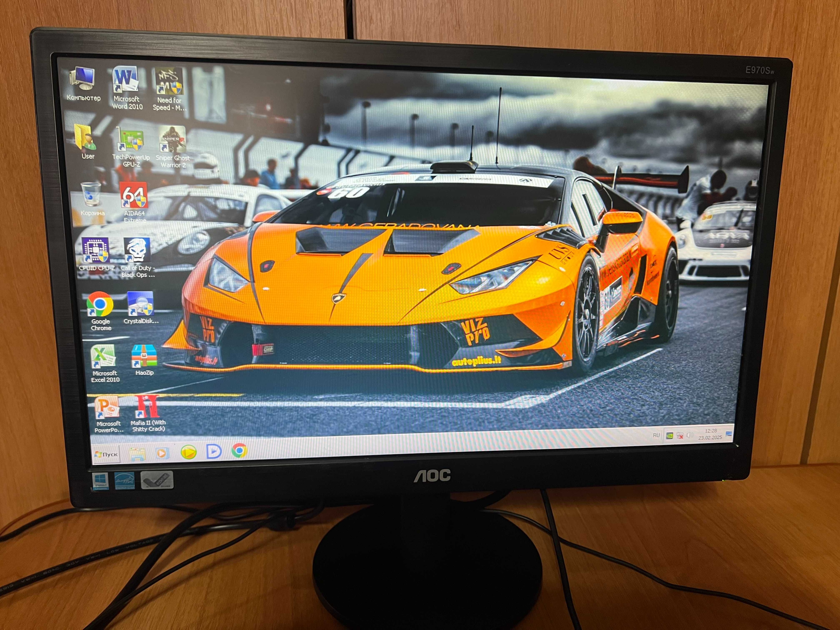Screen dimensions: 840x630
Task: Open the volume speaker tray control
Action: 690,435
